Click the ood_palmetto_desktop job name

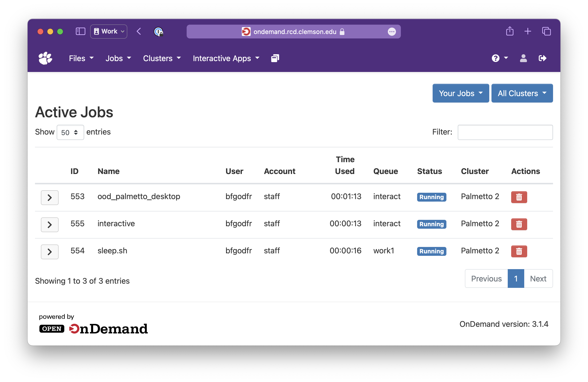pos(139,197)
